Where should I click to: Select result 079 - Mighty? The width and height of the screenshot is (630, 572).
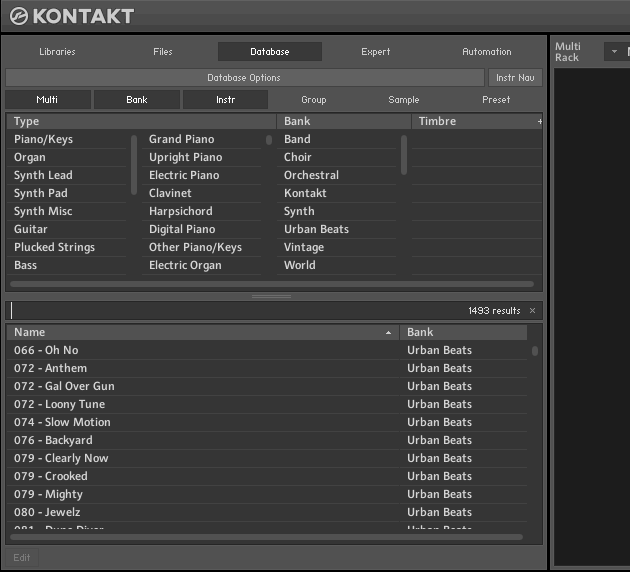point(267,494)
